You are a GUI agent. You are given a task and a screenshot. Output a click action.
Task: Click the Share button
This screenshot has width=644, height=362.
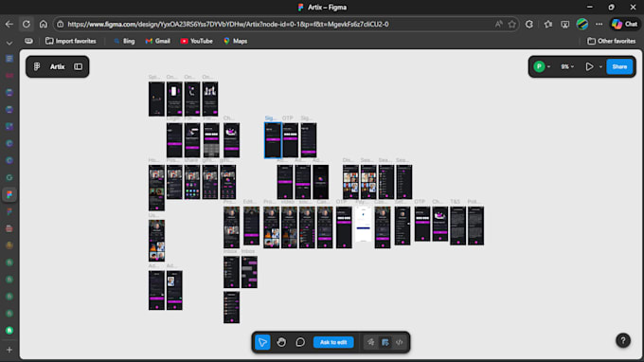pos(619,66)
